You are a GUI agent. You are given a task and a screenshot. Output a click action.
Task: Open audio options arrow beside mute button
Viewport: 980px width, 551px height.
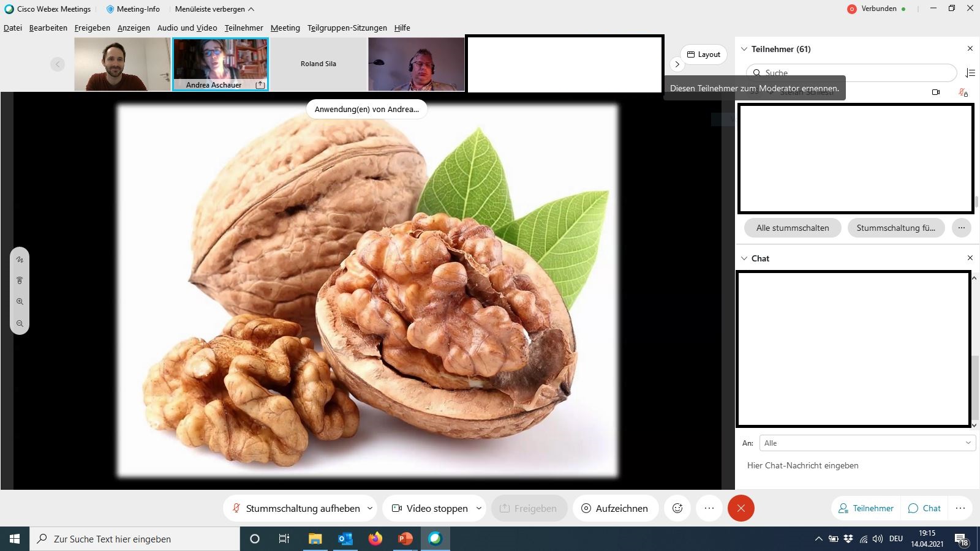click(370, 508)
